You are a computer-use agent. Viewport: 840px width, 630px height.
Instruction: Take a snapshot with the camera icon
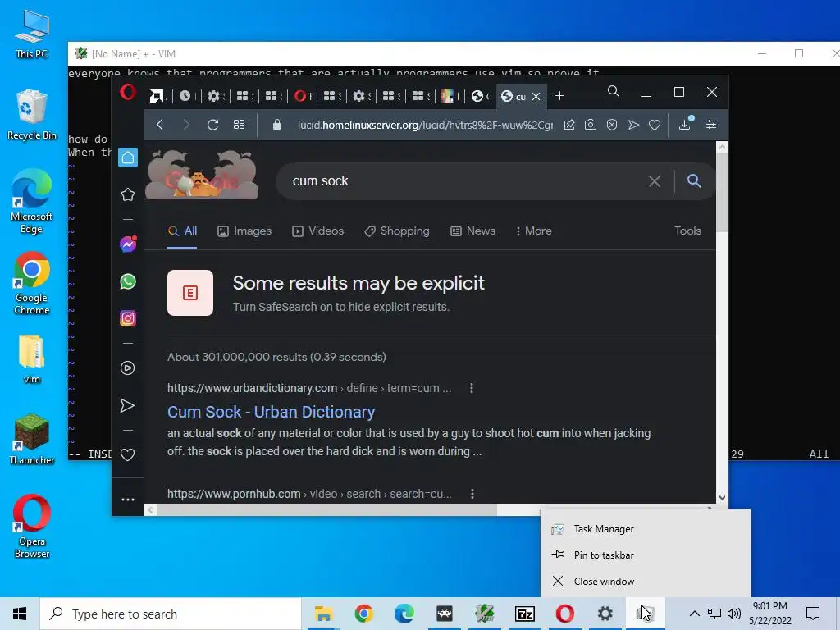[x=591, y=125]
